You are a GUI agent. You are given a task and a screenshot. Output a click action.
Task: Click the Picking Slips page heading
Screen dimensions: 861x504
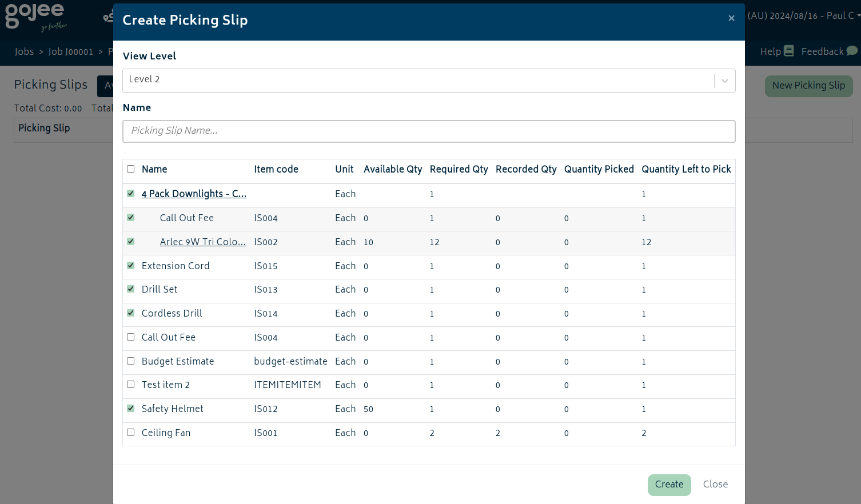(x=51, y=85)
